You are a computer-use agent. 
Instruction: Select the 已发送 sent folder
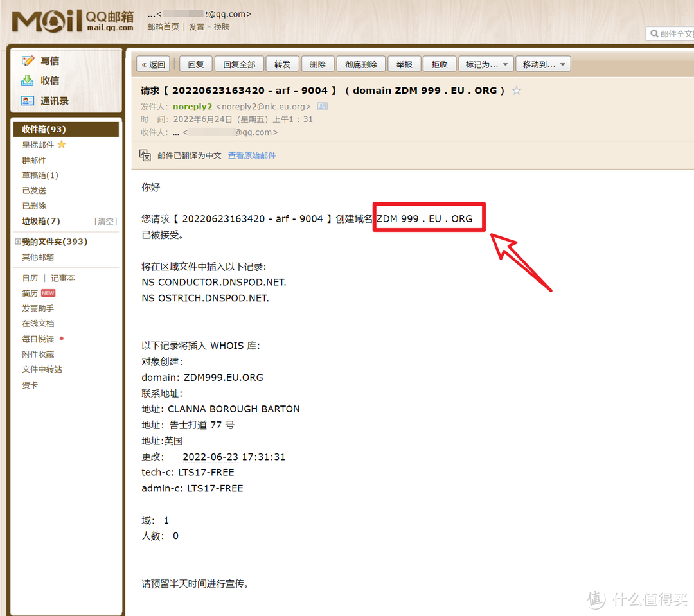pos(34,191)
